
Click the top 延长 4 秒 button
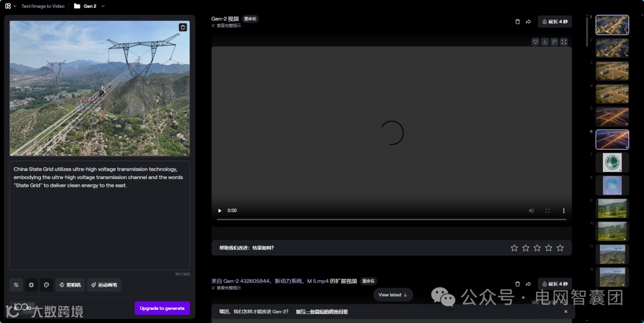pyautogui.click(x=555, y=21)
